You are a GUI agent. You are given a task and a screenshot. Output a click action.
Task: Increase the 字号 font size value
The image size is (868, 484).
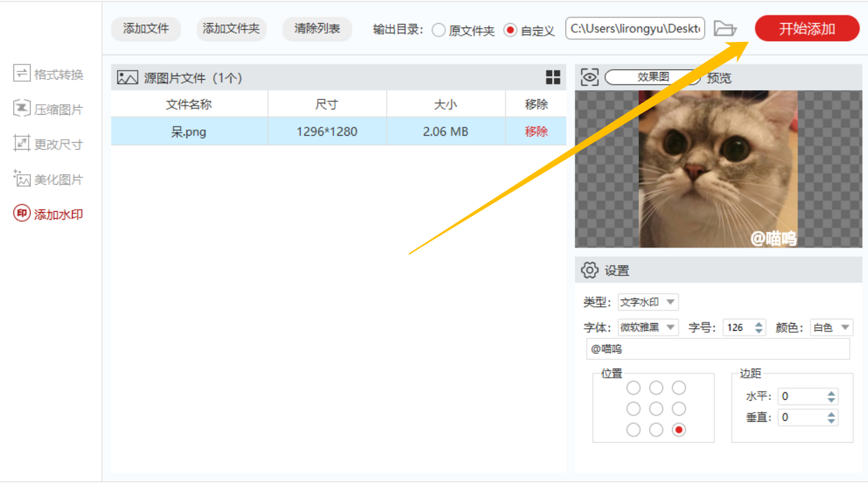759,324
